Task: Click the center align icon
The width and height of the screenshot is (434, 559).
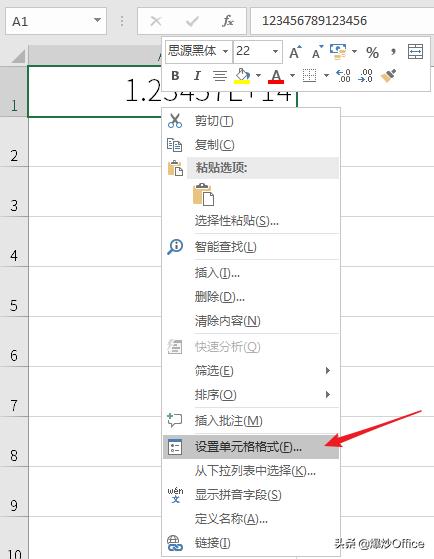Action: point(220,76)
